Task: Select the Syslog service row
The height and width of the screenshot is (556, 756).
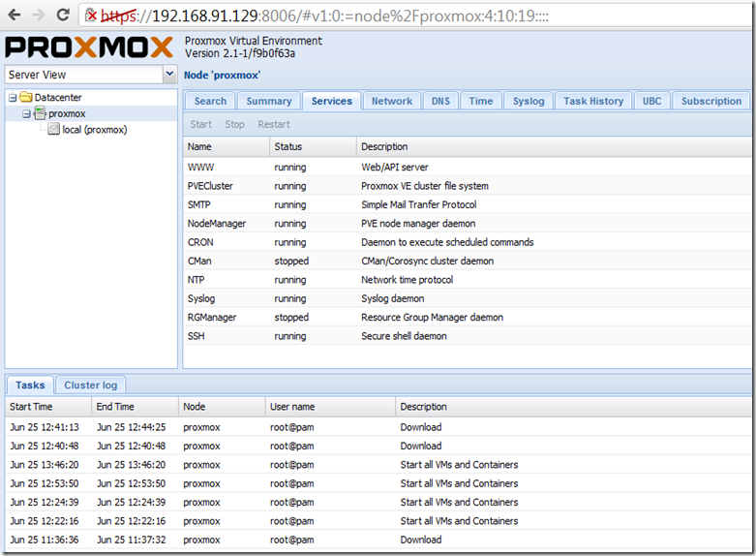Action: (x=468, y=298)
